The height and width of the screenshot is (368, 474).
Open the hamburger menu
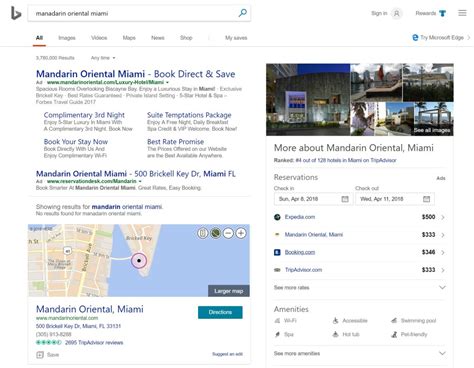click(x=462, y=13)
